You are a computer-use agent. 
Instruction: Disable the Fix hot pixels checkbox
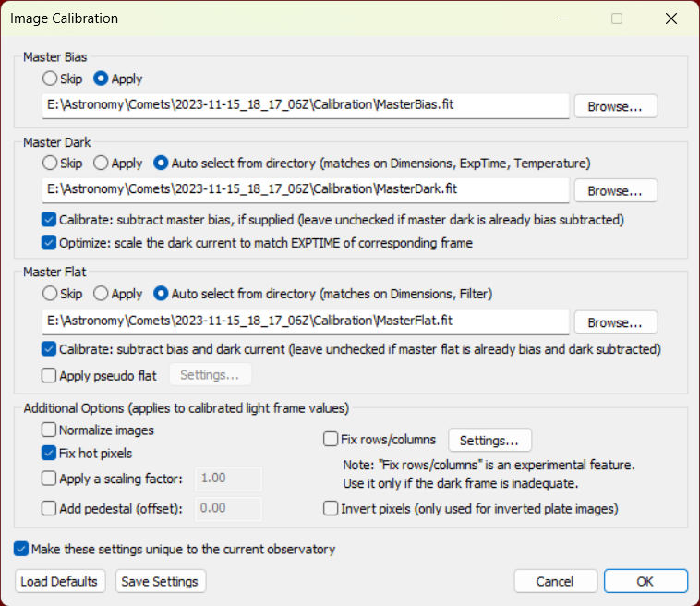49,453
